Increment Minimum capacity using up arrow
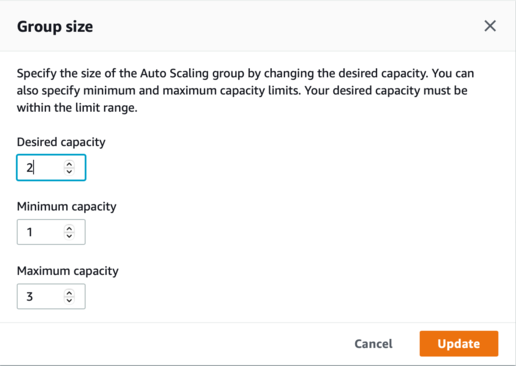This screenshot has width=516, height=366. [69, 228]
